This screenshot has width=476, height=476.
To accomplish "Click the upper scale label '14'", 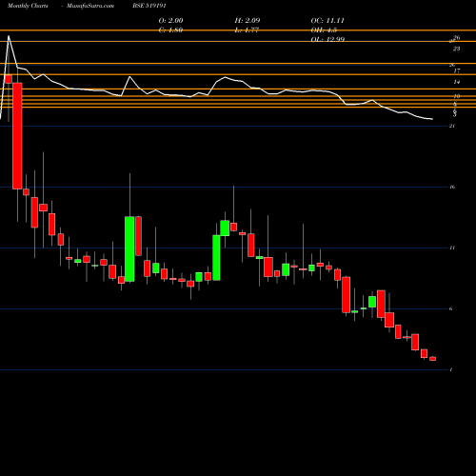I will [457, 82].
